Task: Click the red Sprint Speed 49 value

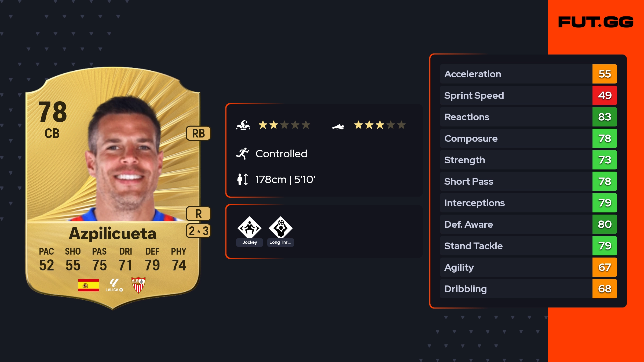Action: (x=605, y=95)
